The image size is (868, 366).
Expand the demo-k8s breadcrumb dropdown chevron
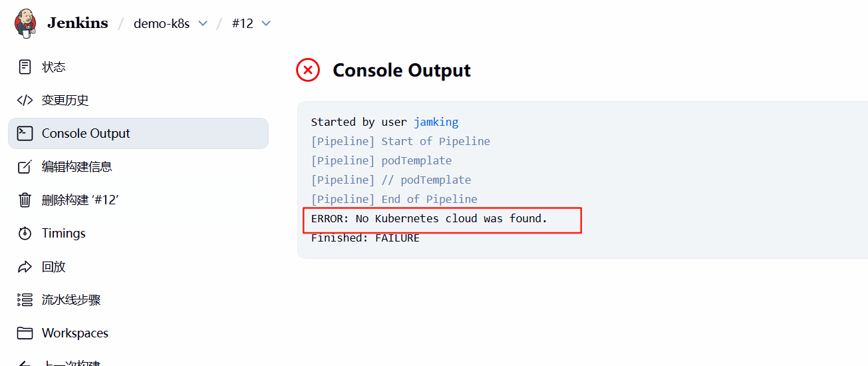(x=203, y=23)
